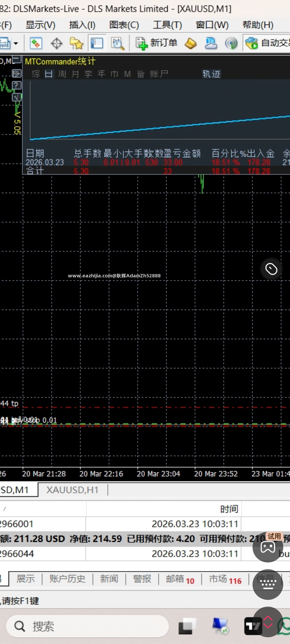This screenshot has height=644, width=290.
Task: Collapse MTCommander panel with minus box
Action: 16,60
